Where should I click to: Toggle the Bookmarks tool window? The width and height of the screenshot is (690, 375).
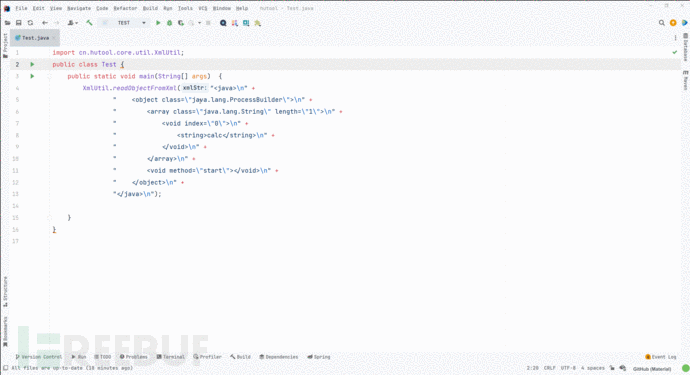tap(5, 331)
